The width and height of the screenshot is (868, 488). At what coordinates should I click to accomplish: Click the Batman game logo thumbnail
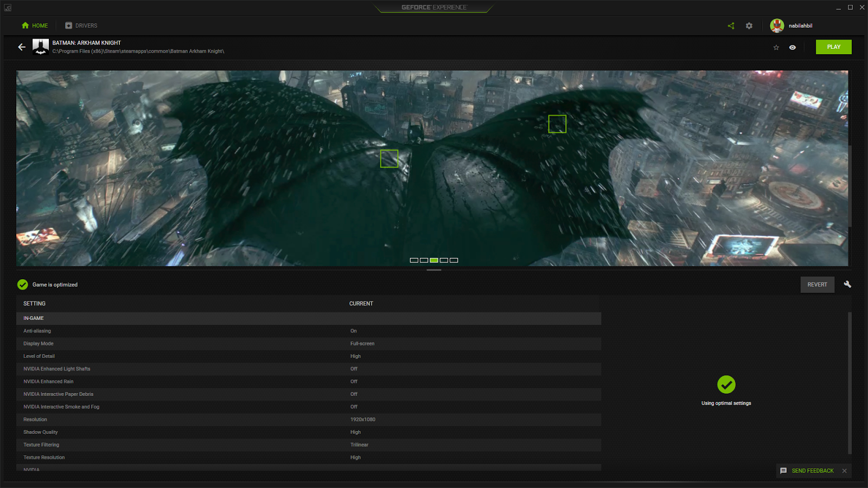41,47
